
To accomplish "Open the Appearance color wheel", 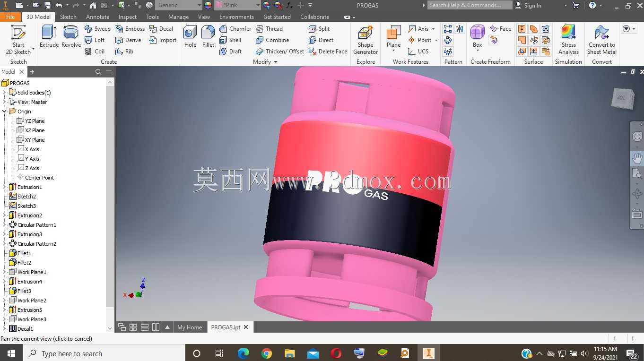I will (x=208, y=5).
